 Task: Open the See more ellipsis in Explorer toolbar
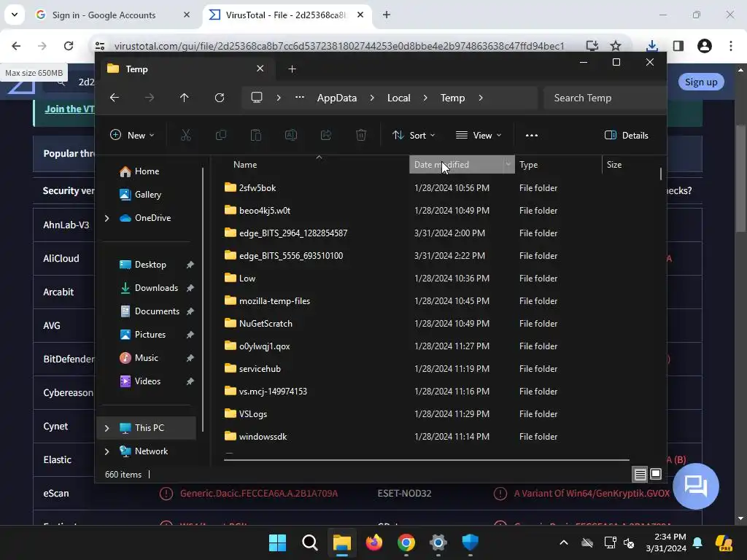click(532, 135)
